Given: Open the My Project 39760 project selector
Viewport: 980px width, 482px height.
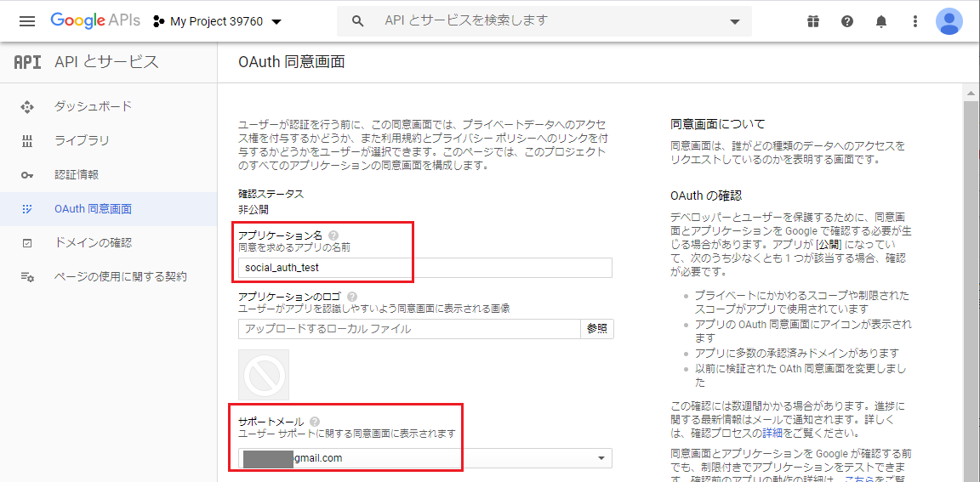Looking at the screenshot, I should [217, 22].
